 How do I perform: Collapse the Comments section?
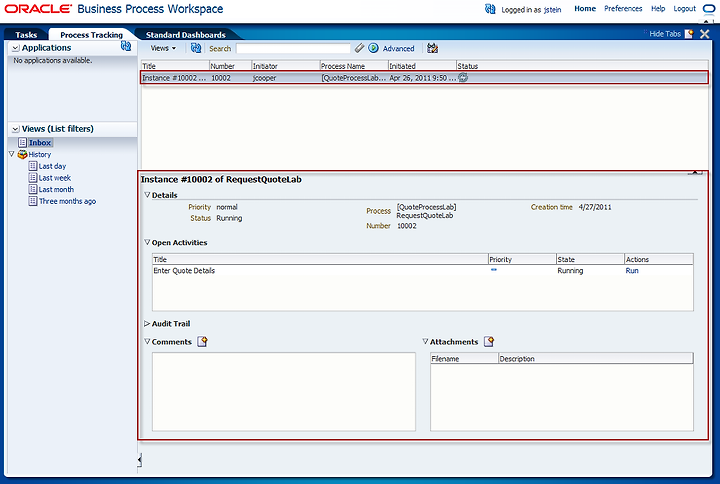click(x=147, y=342)
